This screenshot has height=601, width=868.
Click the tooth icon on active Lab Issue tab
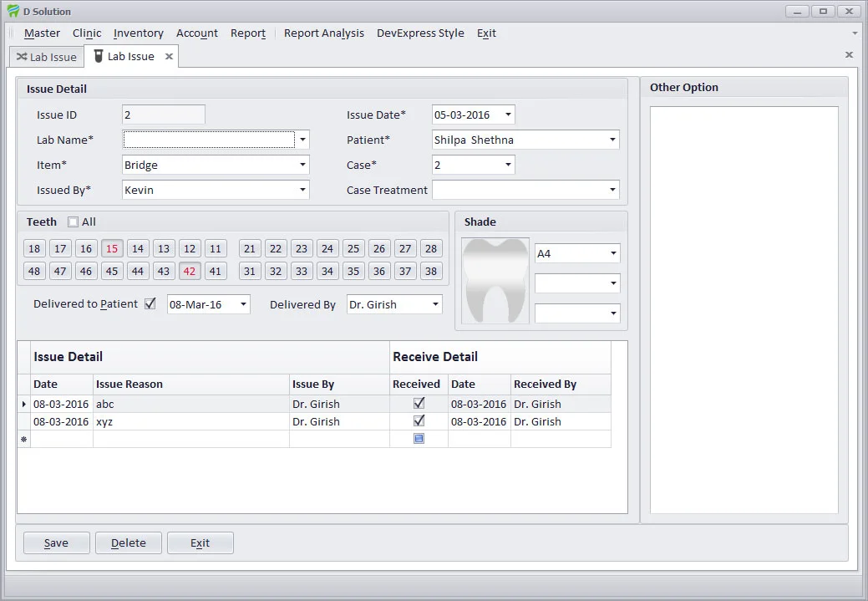tap(98, 56)
